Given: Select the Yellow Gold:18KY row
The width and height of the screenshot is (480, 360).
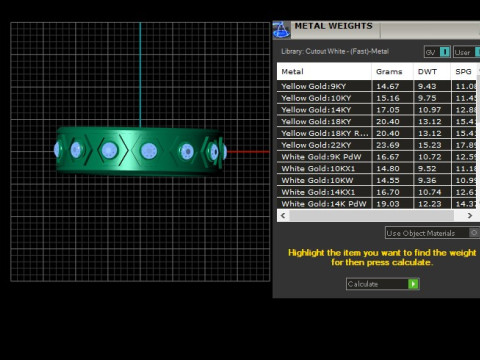Looking at the screenshot, I should click(x=377, y=121).
